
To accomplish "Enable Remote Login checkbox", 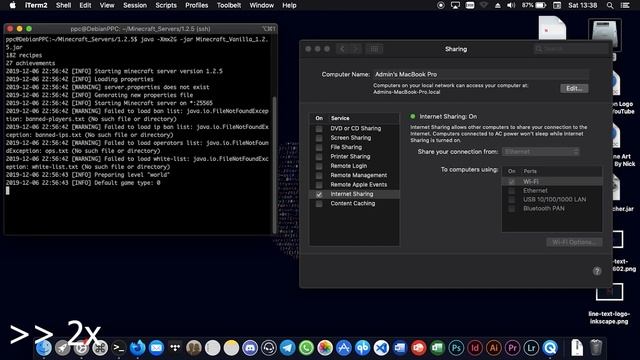I will point(319,166).
